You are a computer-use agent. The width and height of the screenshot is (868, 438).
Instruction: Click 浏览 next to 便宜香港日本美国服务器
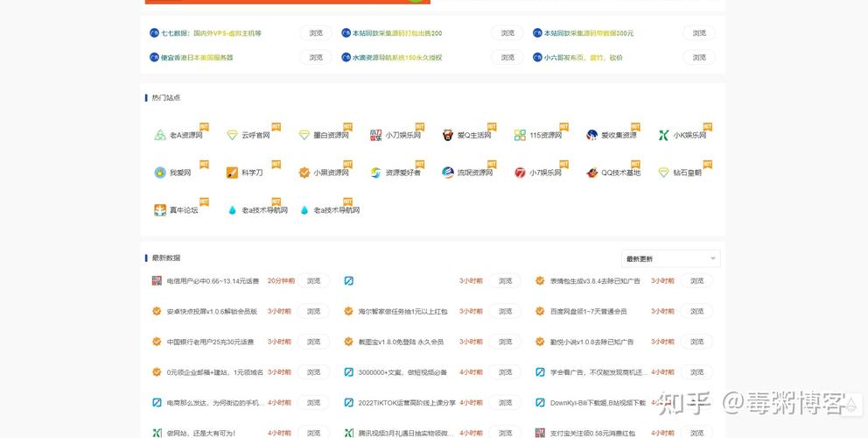(x=316, y=57)
